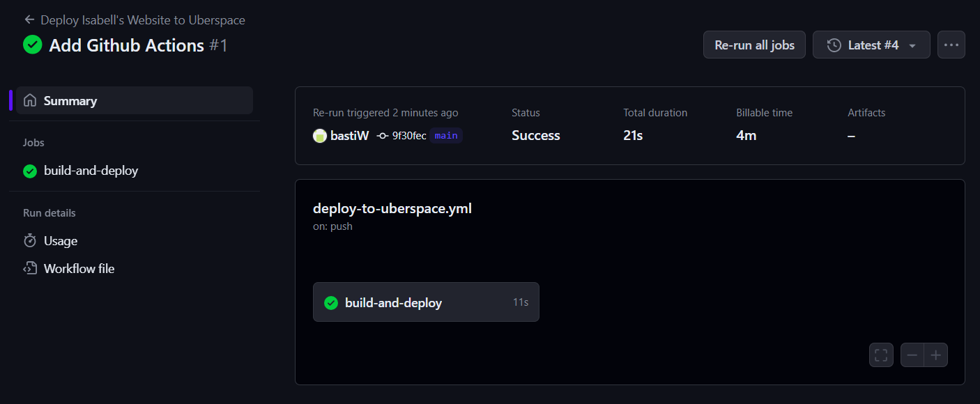
Task: Select the main branch badge
Action: (446, 136)
